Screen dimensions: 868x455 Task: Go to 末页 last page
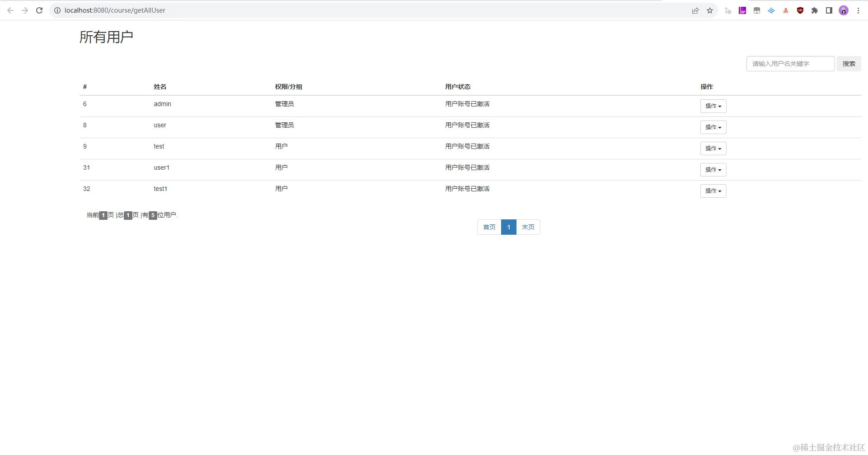tap(528, 227)
